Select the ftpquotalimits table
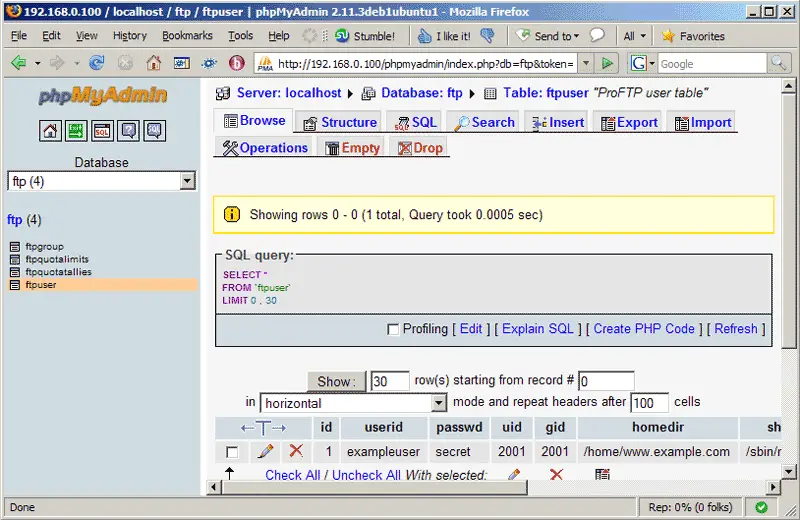 [57, 259]
